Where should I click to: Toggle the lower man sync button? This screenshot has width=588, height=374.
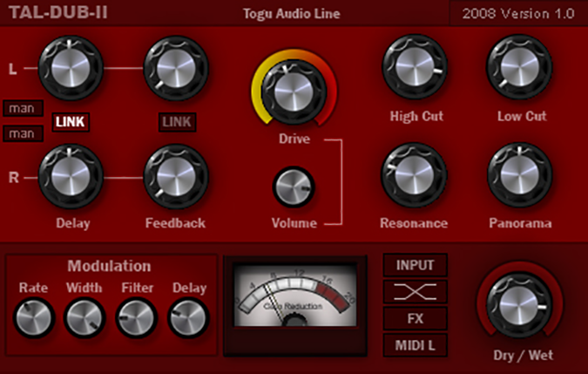(x=23, y=133)
